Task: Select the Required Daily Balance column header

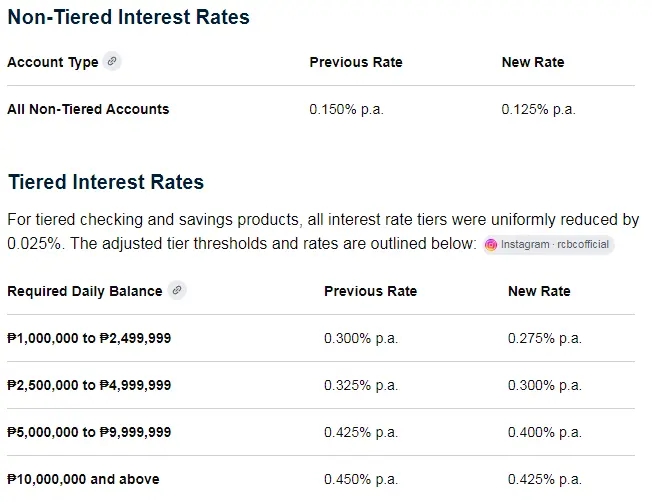Action: point(85,291)
